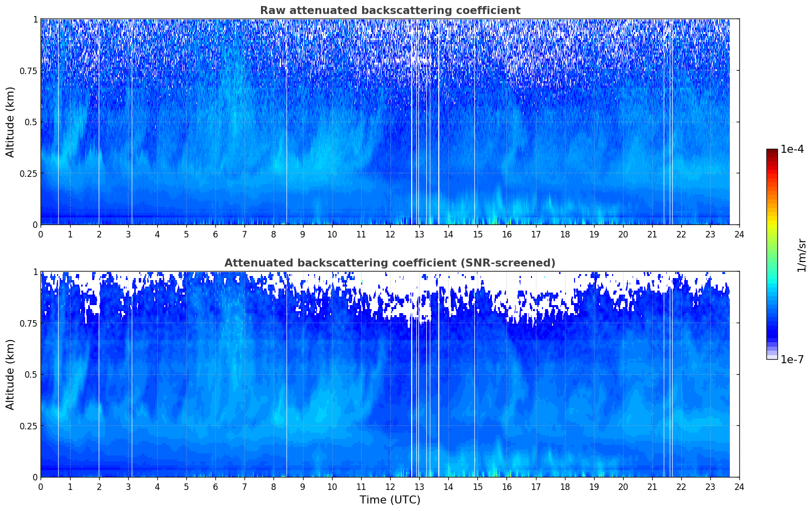Click time tick '21' under the raw plot

click(x=652, y=234)
